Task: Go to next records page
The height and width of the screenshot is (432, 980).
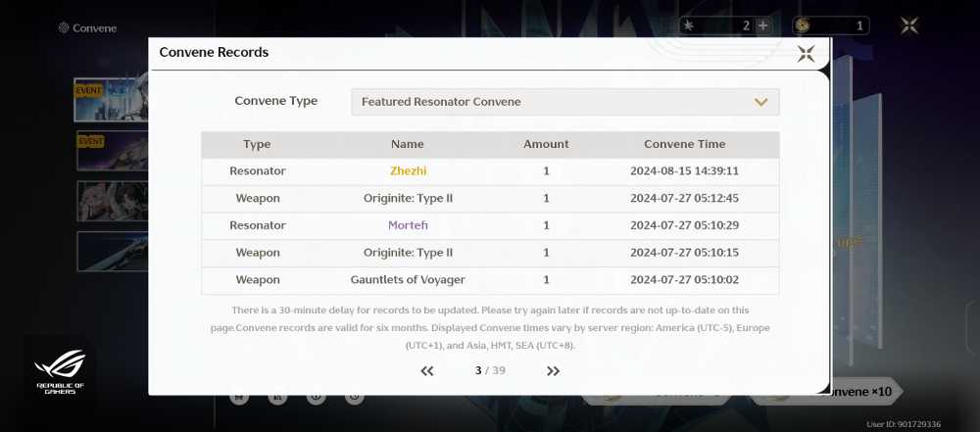Action: pos(553,370)
